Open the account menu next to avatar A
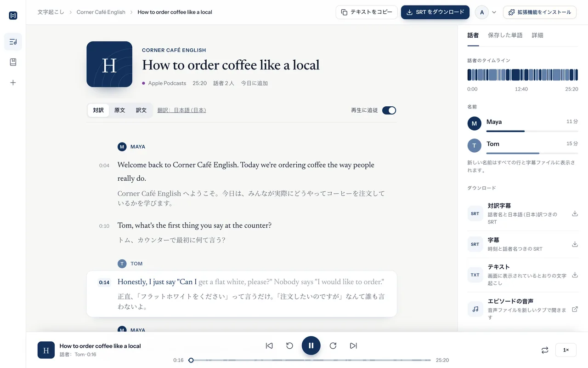588x368 pixels. click(494, 12)
